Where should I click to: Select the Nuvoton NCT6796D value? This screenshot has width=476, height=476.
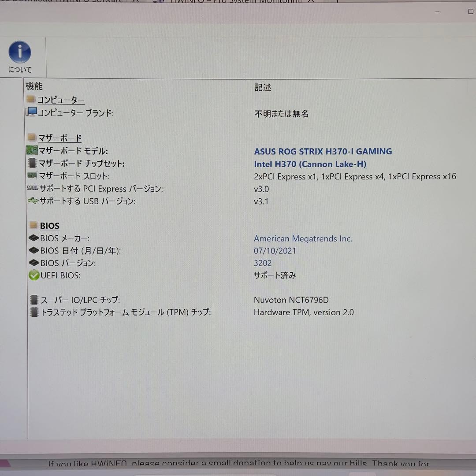291,300
